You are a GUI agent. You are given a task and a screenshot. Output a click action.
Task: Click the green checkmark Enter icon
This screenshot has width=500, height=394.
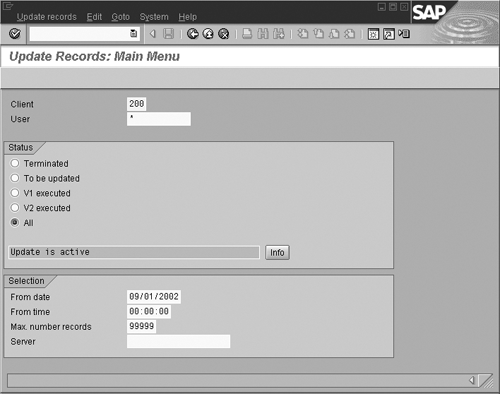click(15, 34)
